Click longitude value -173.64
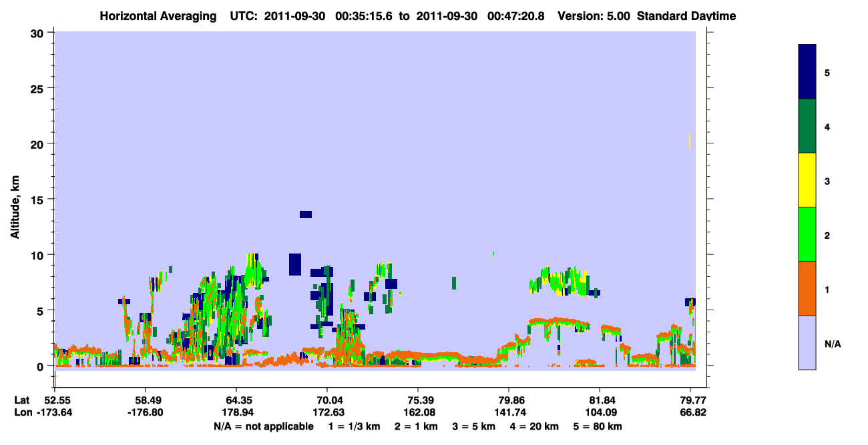 55,412
